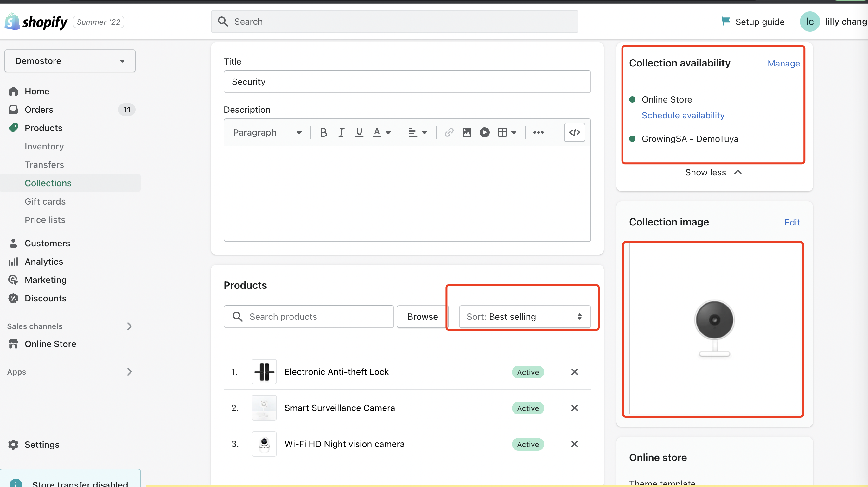The height and width of the screenshot is (487, 868).
Task: Click the Customers person icon
Action: 13,243
